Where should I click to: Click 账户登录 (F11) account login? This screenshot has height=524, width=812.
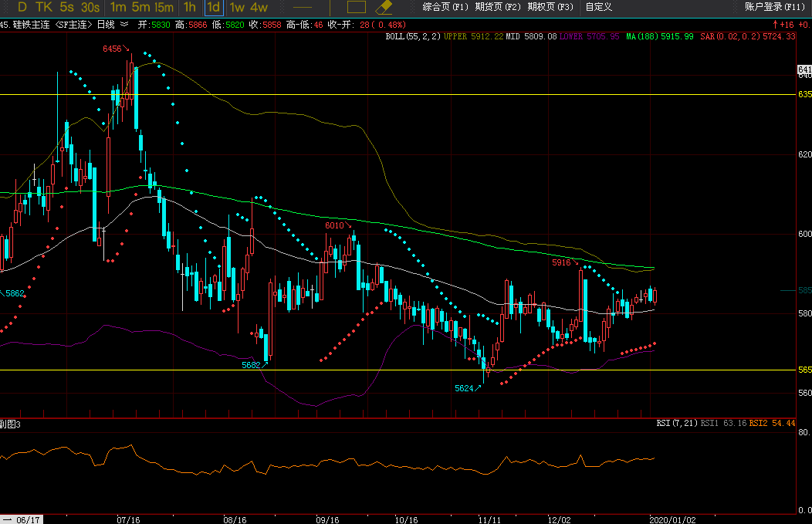tap(775, 7)
